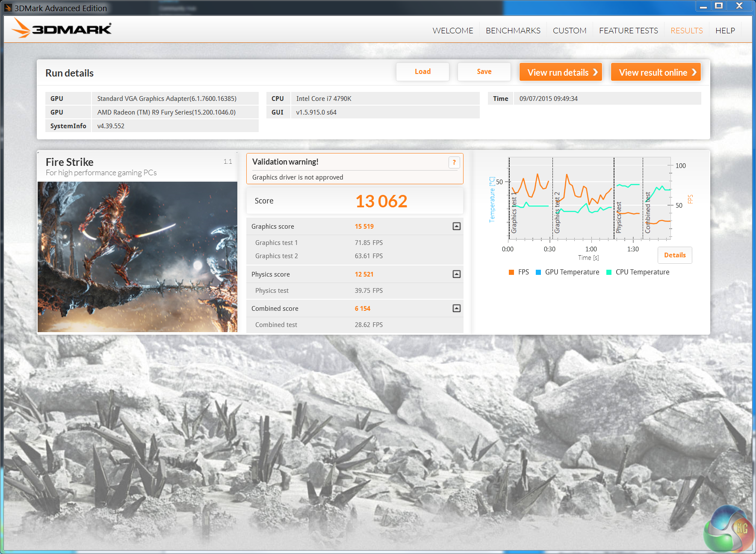
Task: Open the FEATURE TESTS tab
Action: [628, 31]
